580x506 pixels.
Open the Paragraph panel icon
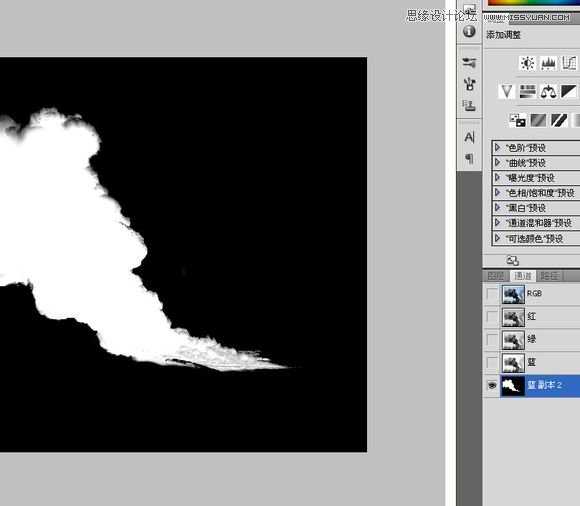[469, 159]
